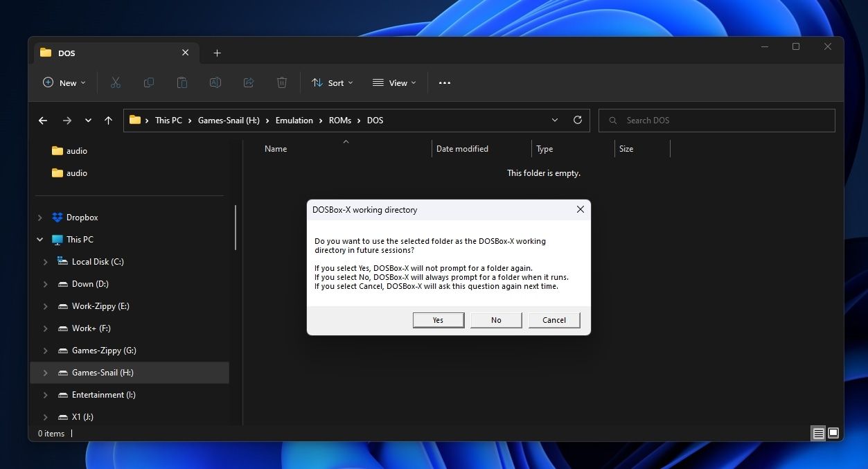
Task: Click the Paste clipboard icon
Action: [182, 83]
